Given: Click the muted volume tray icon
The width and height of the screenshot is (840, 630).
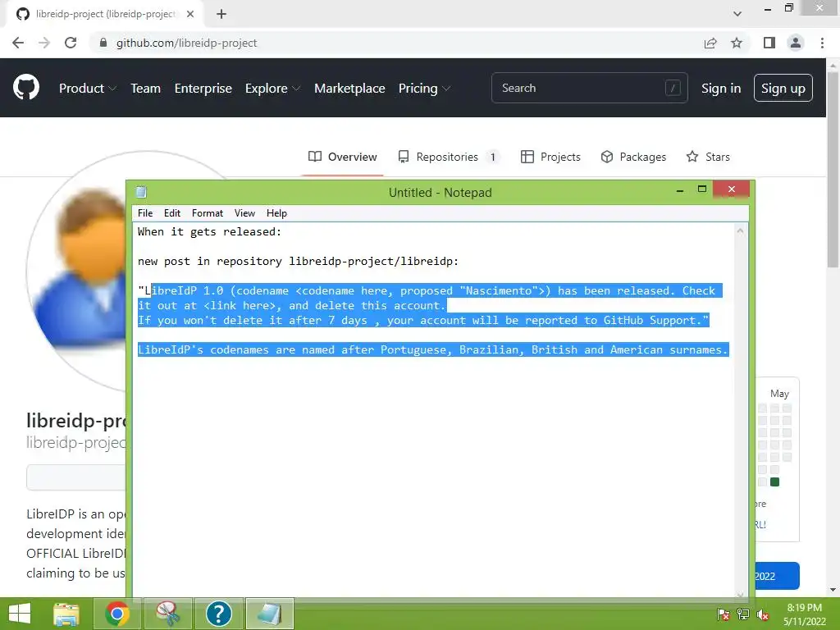Looking at the screenshot, I should coord(763,614).
